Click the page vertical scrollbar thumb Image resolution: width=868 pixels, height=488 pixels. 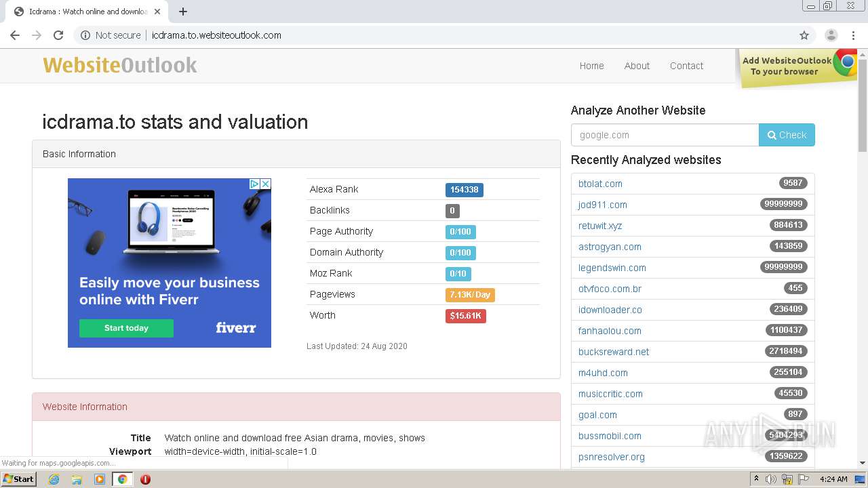pos(863,105)
